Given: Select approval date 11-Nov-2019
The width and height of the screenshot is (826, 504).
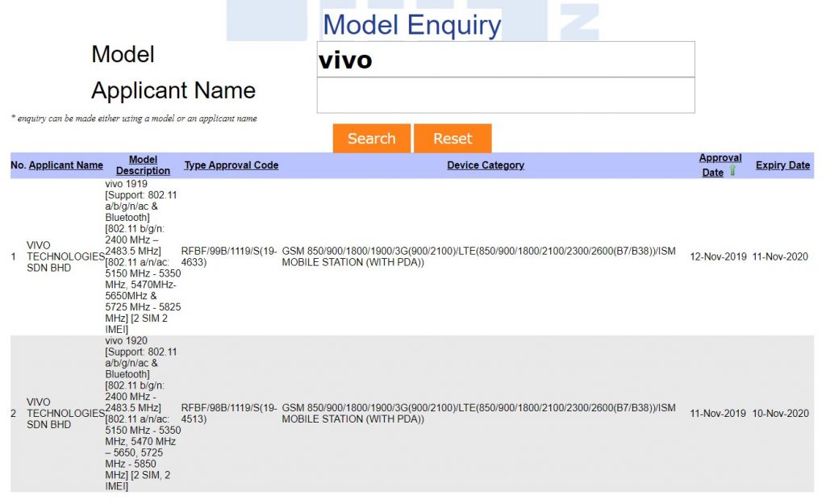Looking at the screenshot, I should (718, 414).
